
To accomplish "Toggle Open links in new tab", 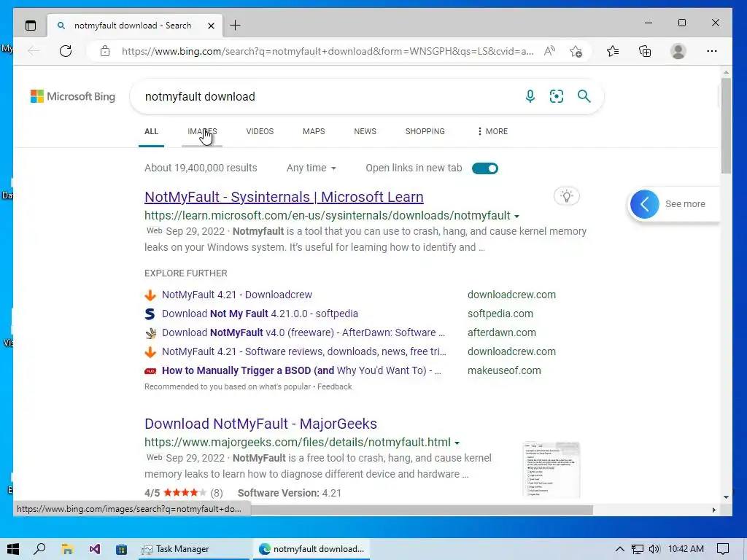I will tap(485, 168).
